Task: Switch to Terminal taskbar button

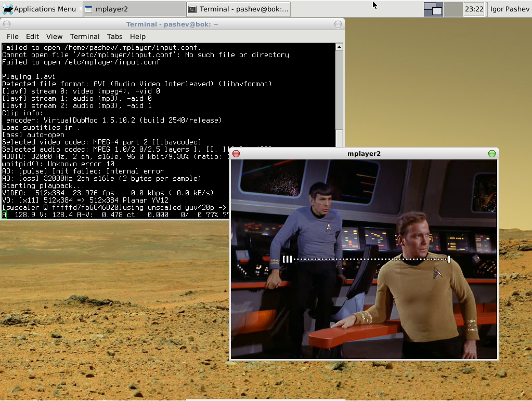Action: point(239,9)
